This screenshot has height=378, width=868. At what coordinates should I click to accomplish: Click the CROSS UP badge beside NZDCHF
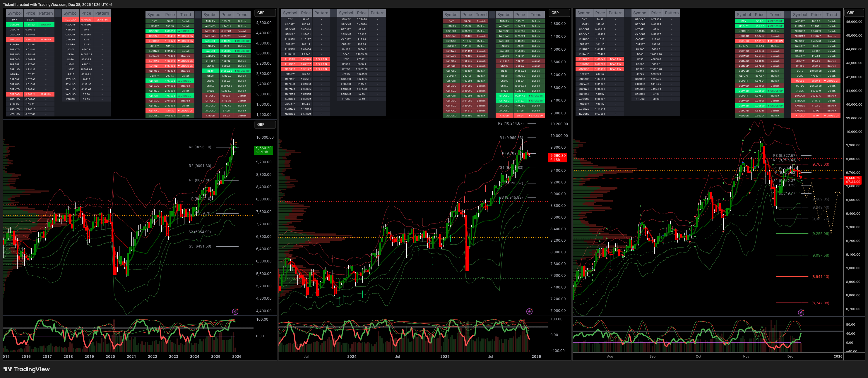(242, 41)
